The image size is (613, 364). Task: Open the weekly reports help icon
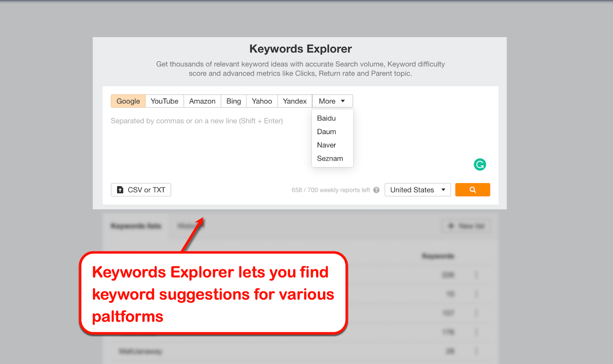point(376,190)
